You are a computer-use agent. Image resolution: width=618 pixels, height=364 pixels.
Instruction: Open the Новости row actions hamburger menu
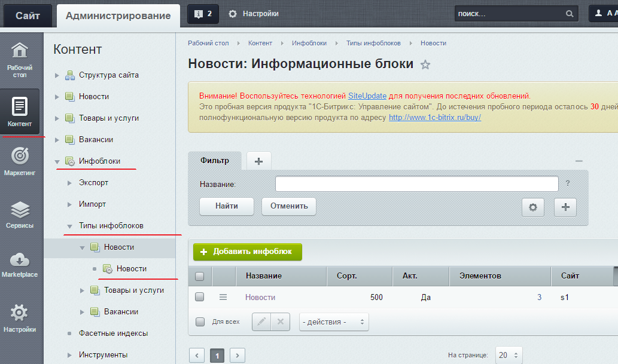click(x=223, y=297)
